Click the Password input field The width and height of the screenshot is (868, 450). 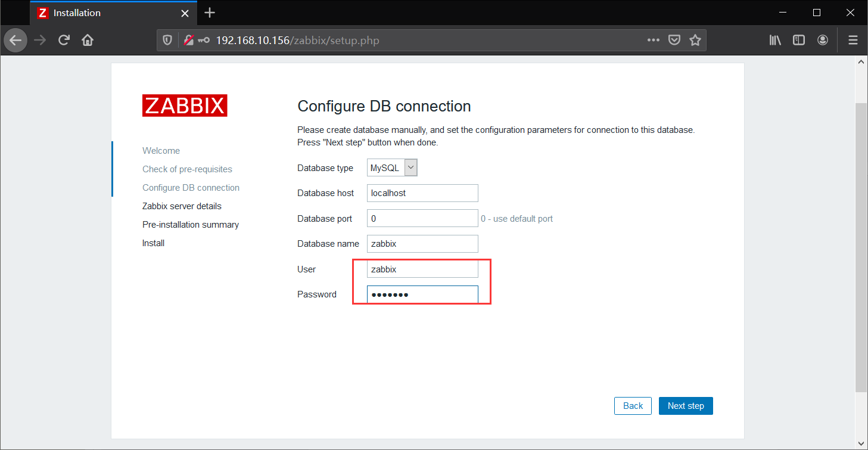coord(422,294)
